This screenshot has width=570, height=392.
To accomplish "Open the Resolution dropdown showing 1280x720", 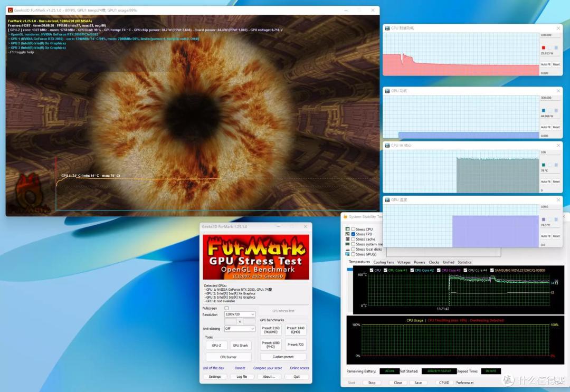I will [x=240, y=314].
